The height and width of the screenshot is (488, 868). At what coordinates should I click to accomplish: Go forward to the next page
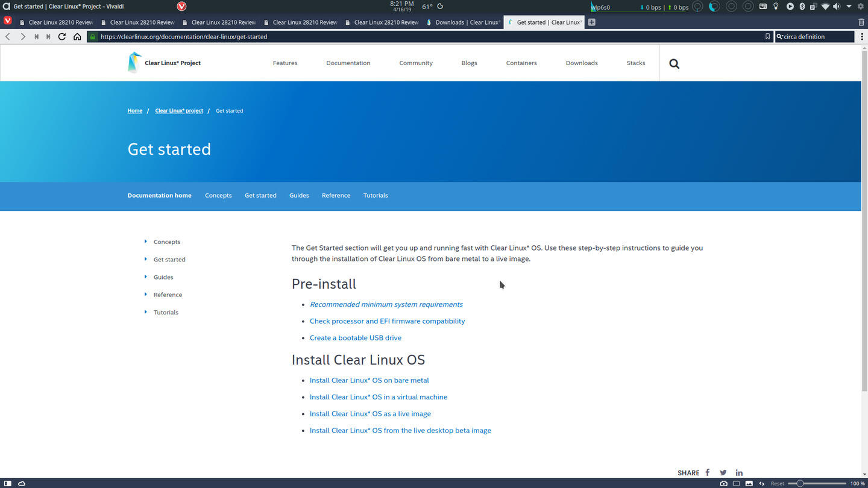click(23, 37)
